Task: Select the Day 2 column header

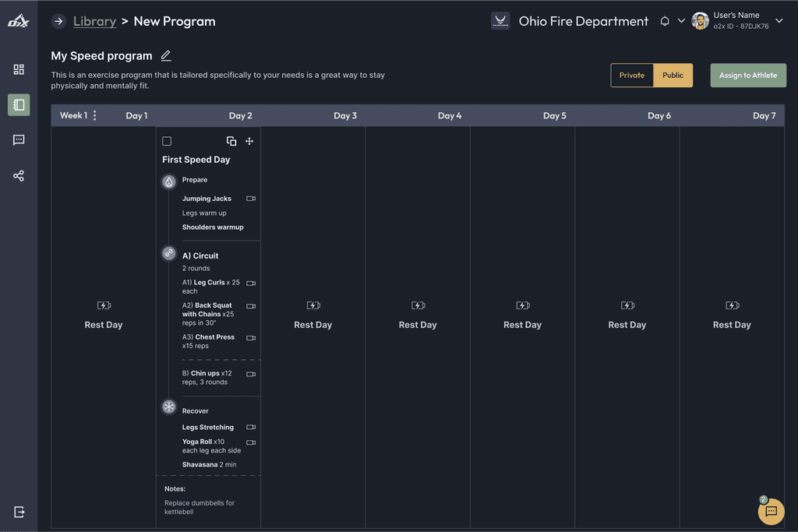Action: (x=240, y=115)
